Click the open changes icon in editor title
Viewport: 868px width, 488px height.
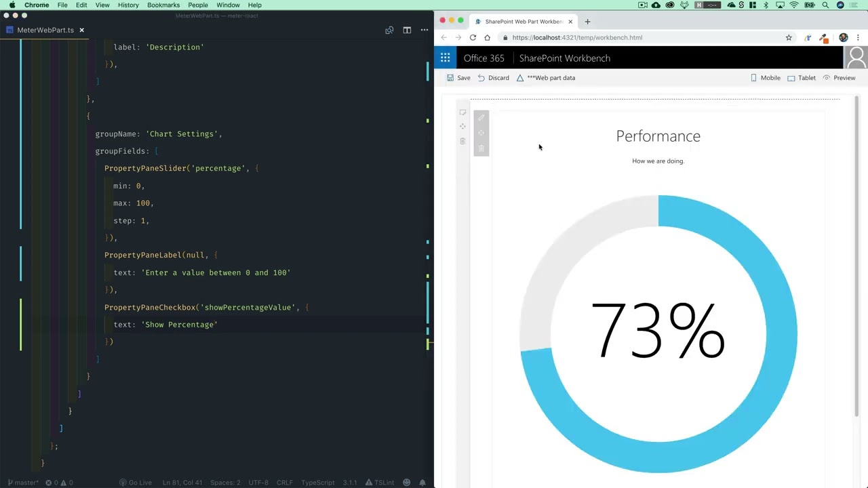[x=389, y=30]
